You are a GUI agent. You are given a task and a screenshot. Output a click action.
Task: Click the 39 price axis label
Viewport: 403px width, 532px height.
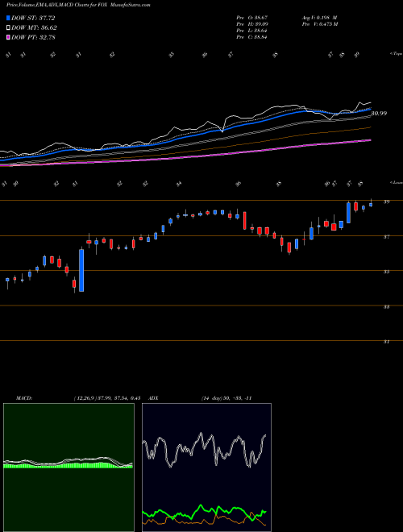click(x=386, y=202)
